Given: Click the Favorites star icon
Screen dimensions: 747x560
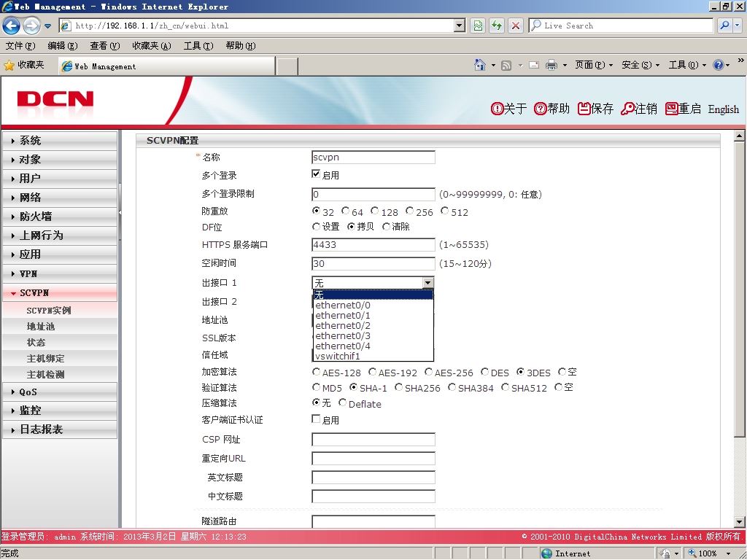Looking at the screenshot, I should [9, 65].
